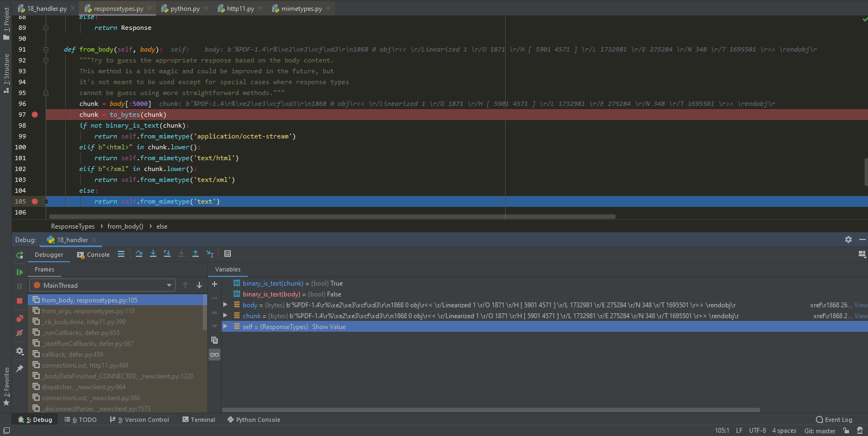This screenshot has height=436, width=868.
Task: Open the MainThread selector dropdown
Action: pos(103,285)
